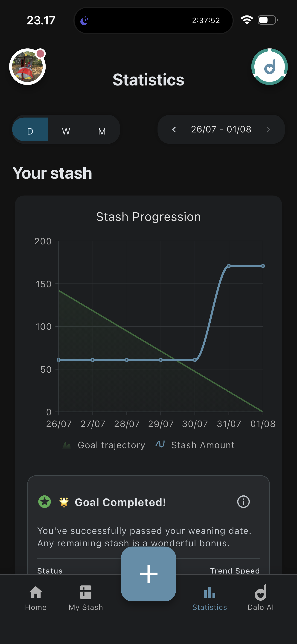
Task: Tap the 26/07 - 01/08 date range
Action: pyautogui.click(x=221, y=129)
